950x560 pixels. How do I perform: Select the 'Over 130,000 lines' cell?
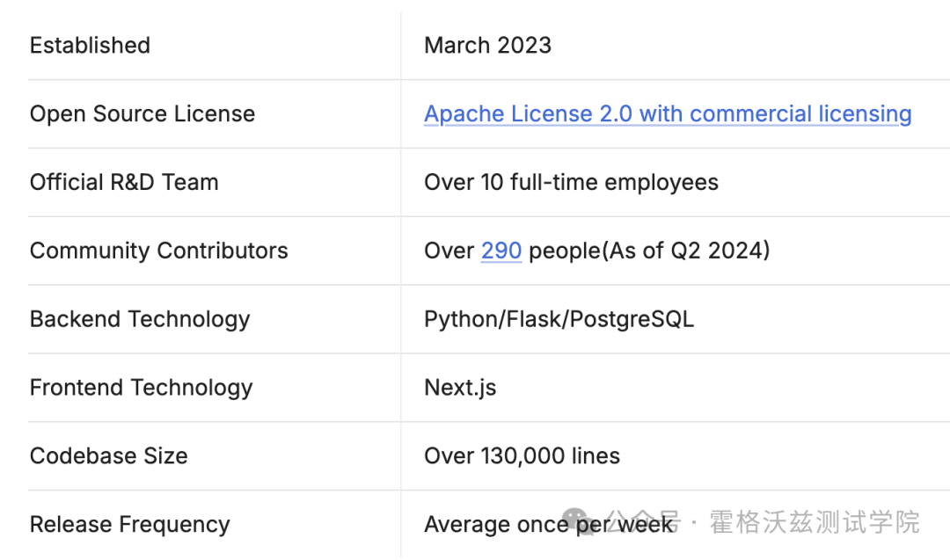(x=522, y=456)
